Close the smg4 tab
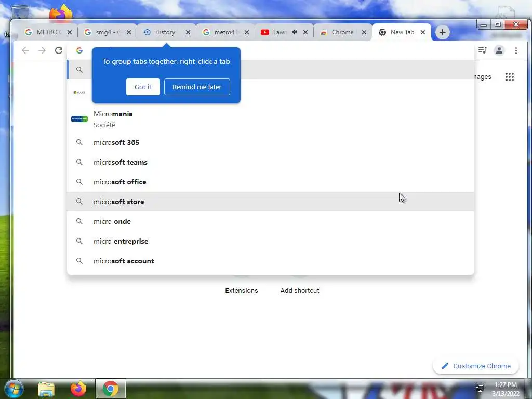532x399 pixels. 129,32
